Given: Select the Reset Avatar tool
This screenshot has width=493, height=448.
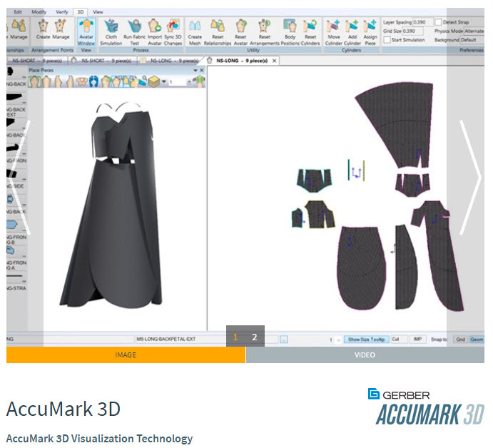Looking at the screenshot, I should click(240, 32).
